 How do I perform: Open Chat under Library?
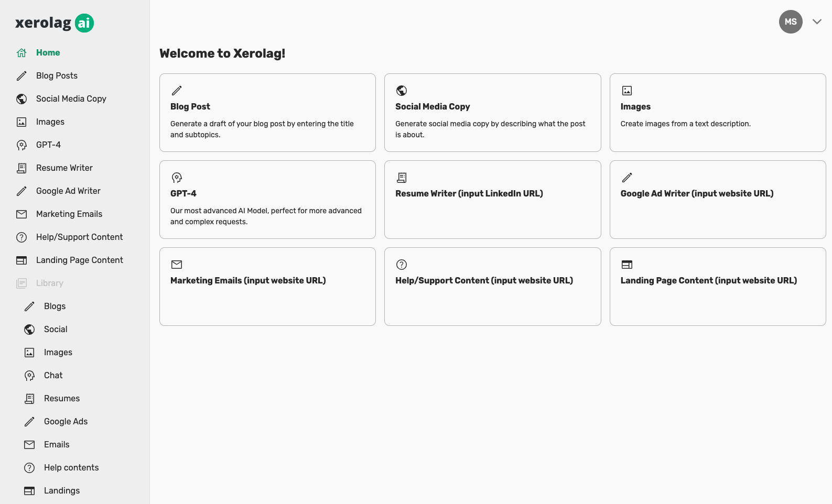coord(53,376)
